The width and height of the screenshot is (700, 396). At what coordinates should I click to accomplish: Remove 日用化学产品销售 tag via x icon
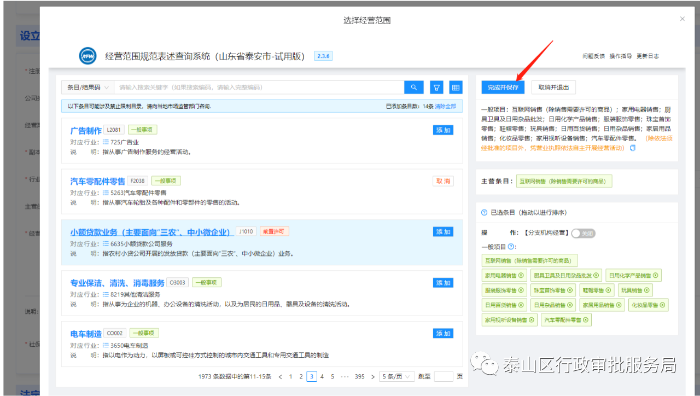655,275
